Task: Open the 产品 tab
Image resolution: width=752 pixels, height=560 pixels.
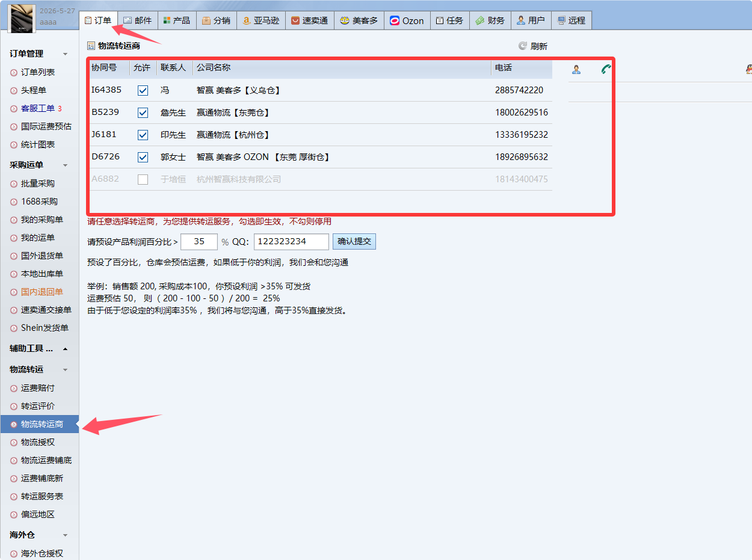Action: [177, 20]
